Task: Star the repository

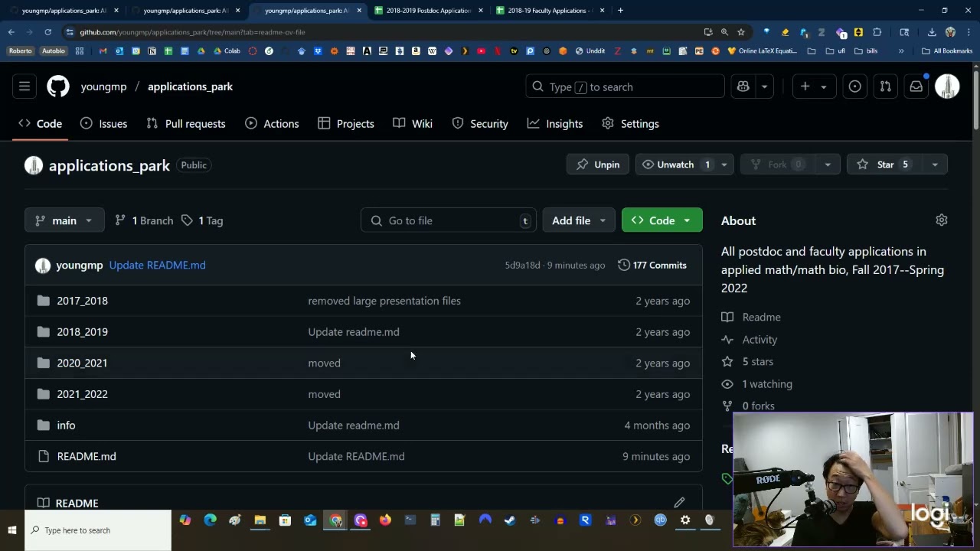Action: pos(884,165)
